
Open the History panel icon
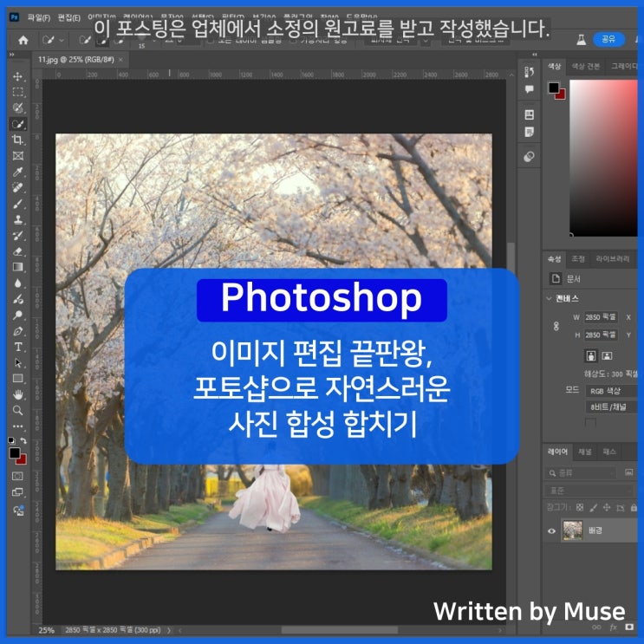529,72
